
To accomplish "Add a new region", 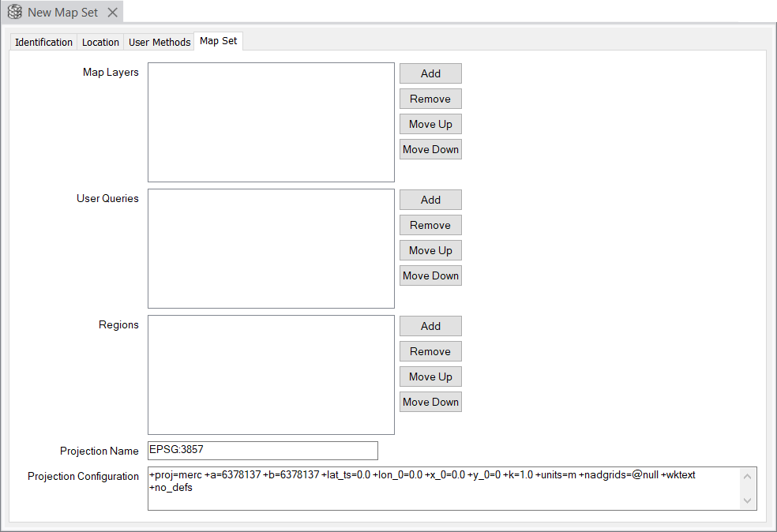I will [x=430, y=326].
